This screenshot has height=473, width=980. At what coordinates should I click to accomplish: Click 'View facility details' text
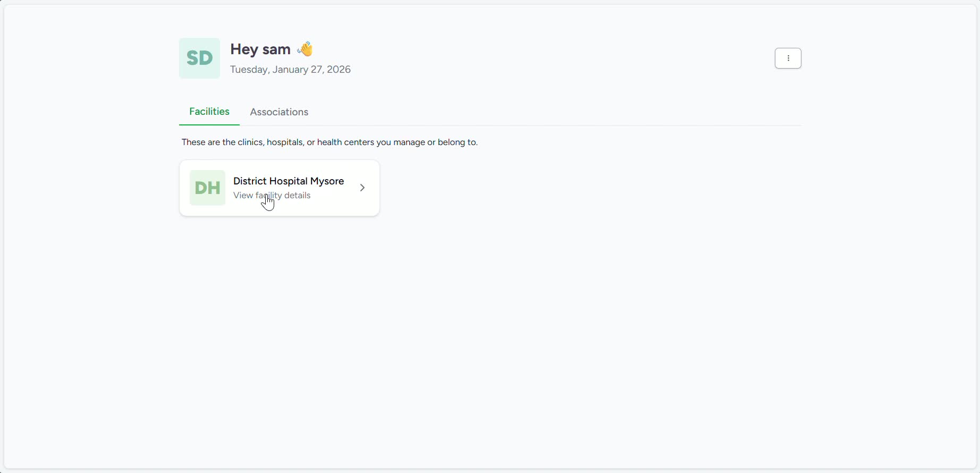[272, 196]
